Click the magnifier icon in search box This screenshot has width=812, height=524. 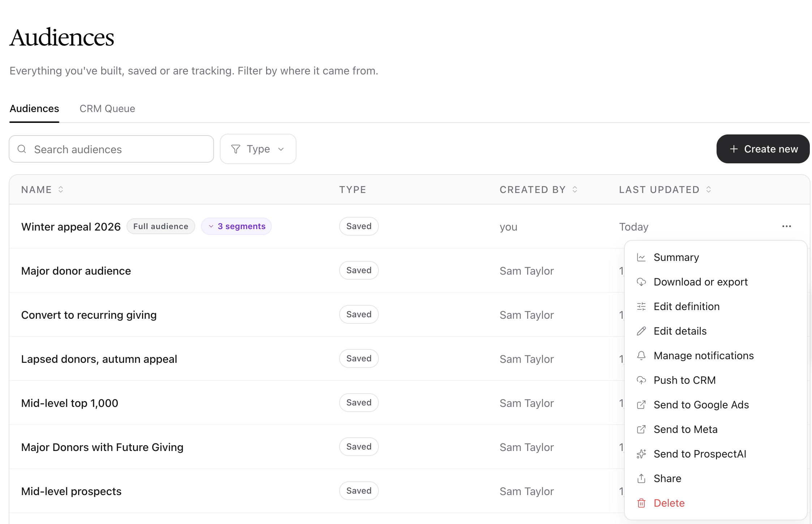22,149
